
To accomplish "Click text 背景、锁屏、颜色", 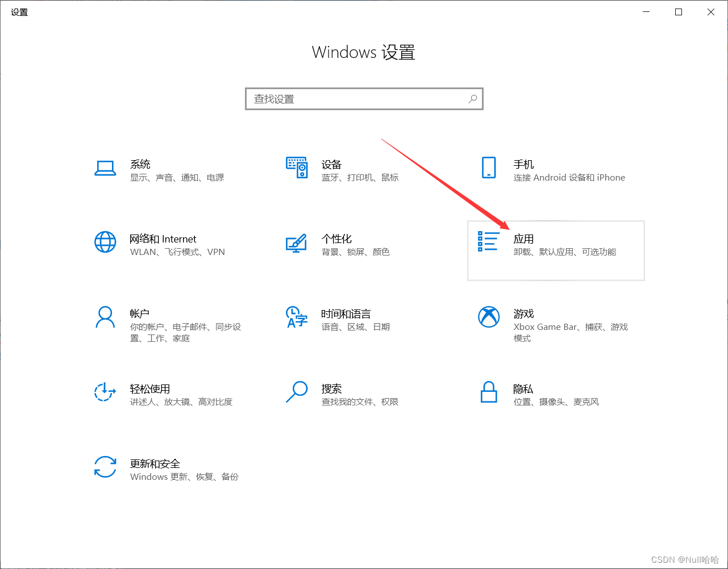I will (x=356, y=252).
